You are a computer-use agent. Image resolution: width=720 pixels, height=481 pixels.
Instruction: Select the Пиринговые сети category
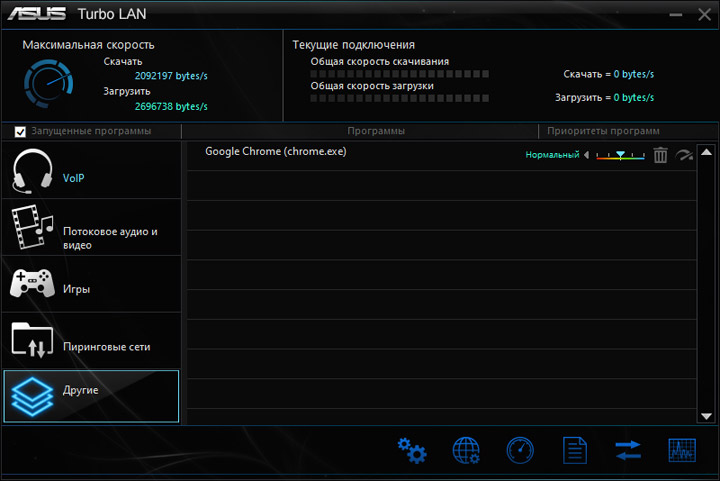tap(107, 347)
